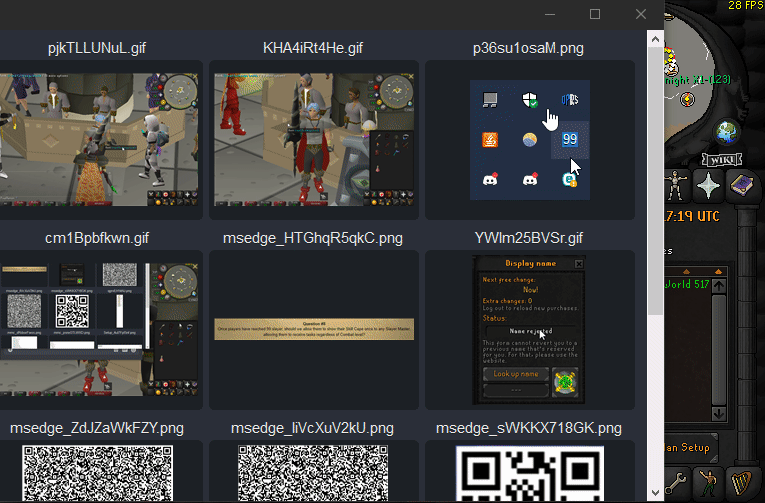Click the history window's scrollbar up arrow
765x503 pixels.
click(655, 39)
